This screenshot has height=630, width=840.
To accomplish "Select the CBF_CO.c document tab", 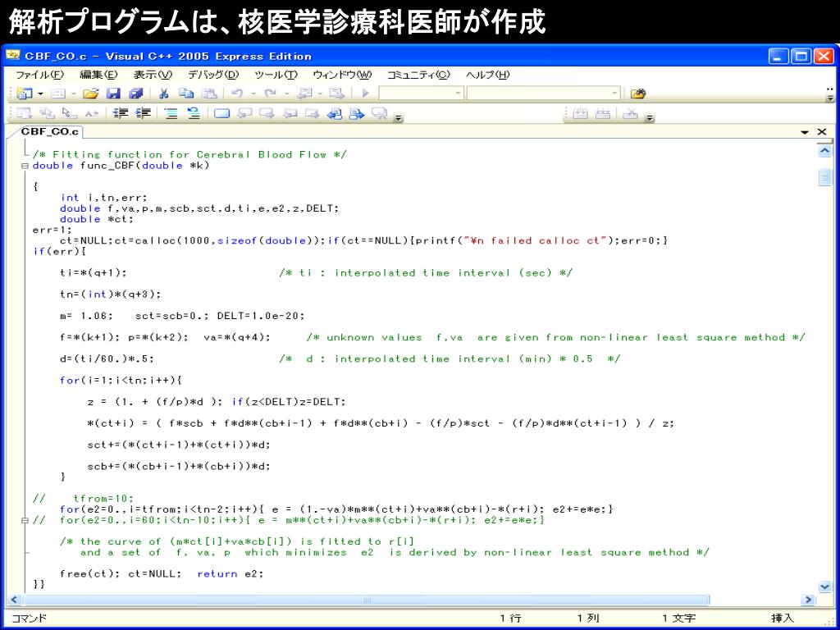I will tap(49, 132).
